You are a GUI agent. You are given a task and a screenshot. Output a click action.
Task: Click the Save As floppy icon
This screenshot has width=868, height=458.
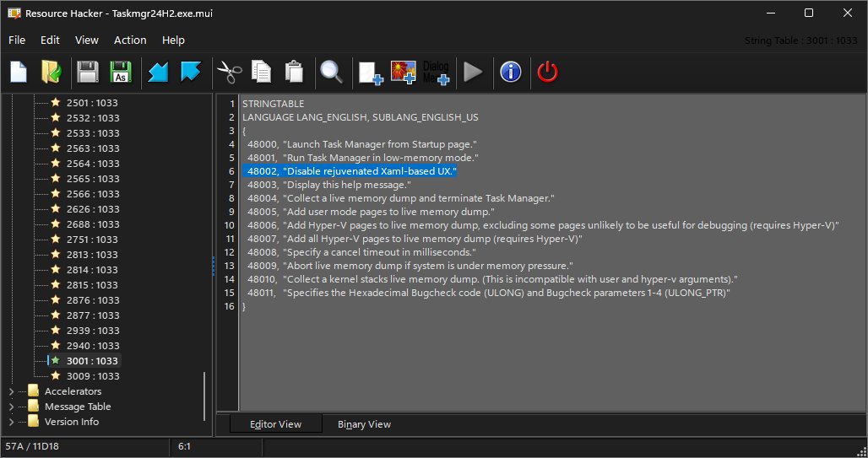pos(121,72)
